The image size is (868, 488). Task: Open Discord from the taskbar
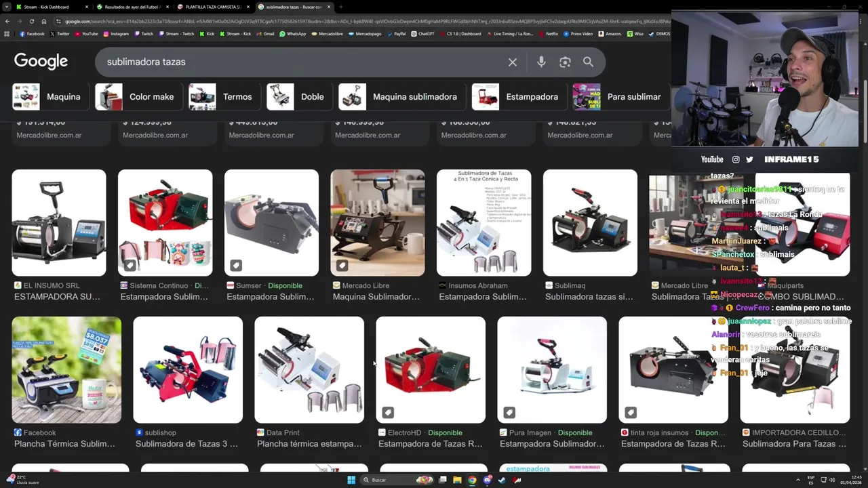click(487, 480)
